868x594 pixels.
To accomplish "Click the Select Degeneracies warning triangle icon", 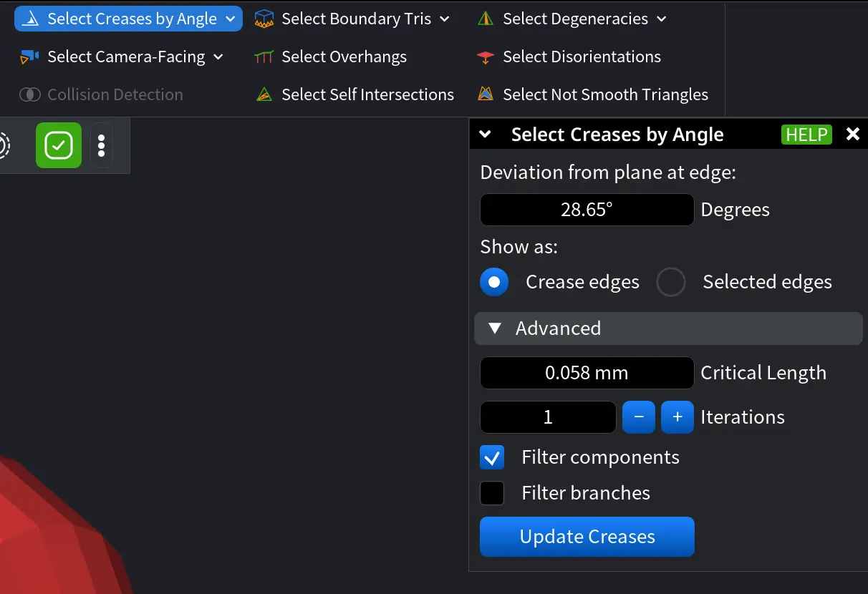I will [485, 18].
